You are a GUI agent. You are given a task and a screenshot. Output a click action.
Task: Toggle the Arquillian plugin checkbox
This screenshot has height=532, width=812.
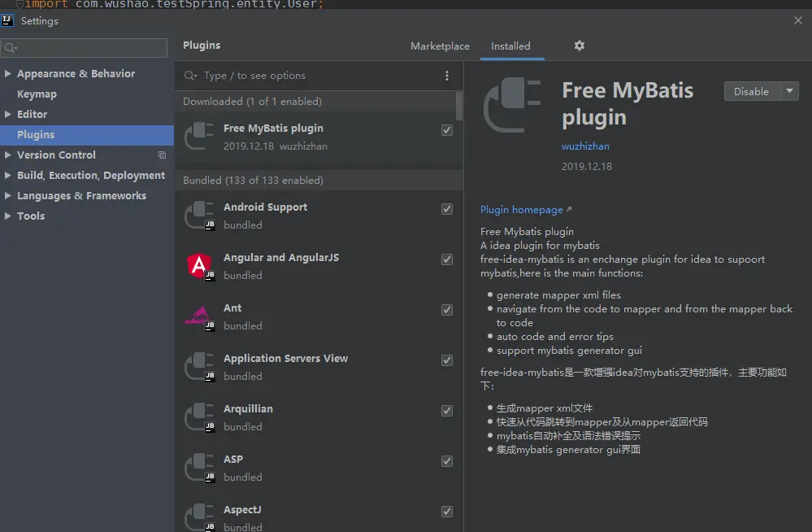[x=447, y=411]
